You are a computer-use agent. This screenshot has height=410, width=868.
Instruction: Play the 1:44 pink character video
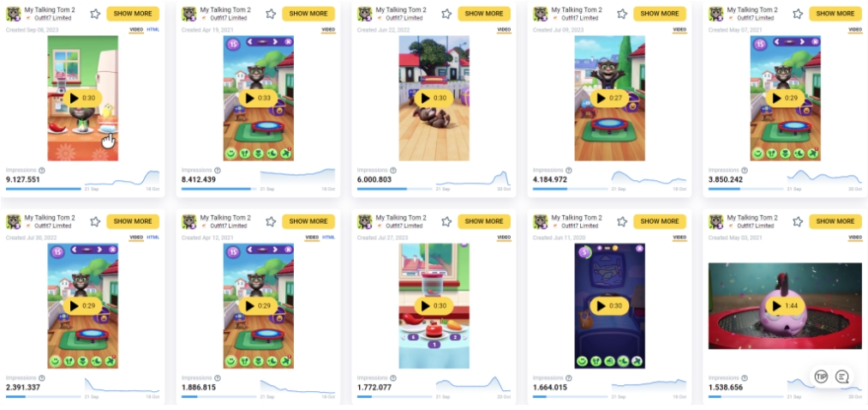[786, 306]
